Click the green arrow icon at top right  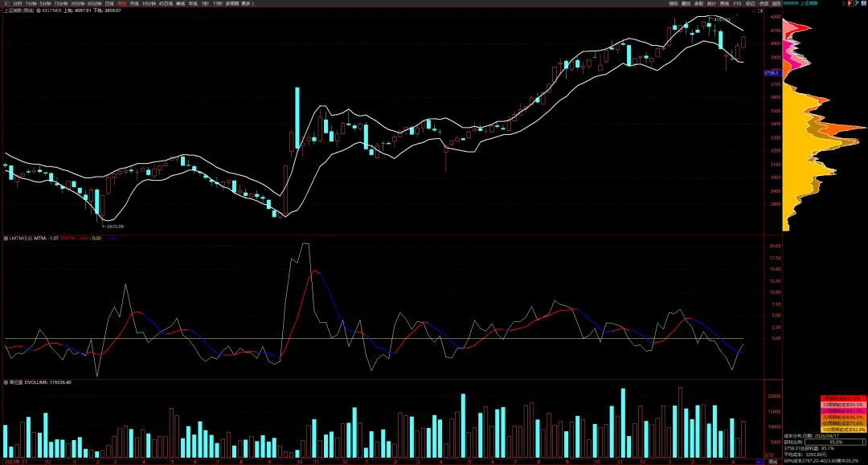pos(857,3)
